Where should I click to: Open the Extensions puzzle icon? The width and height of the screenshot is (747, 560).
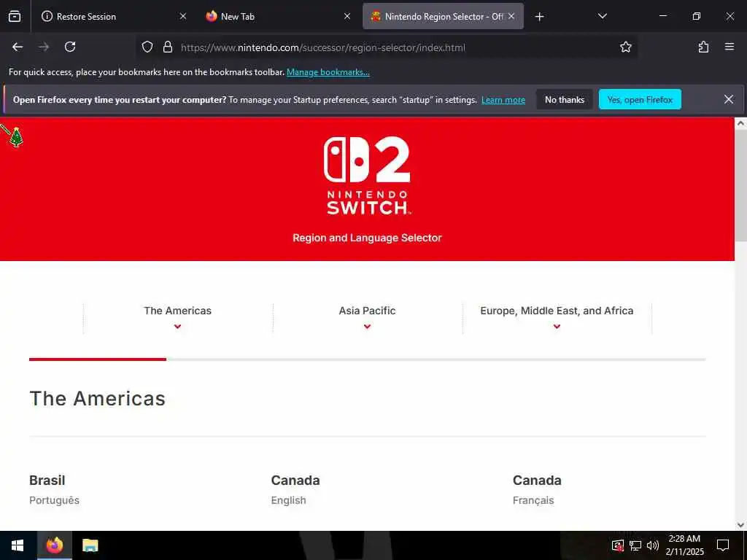click(703, 47)
